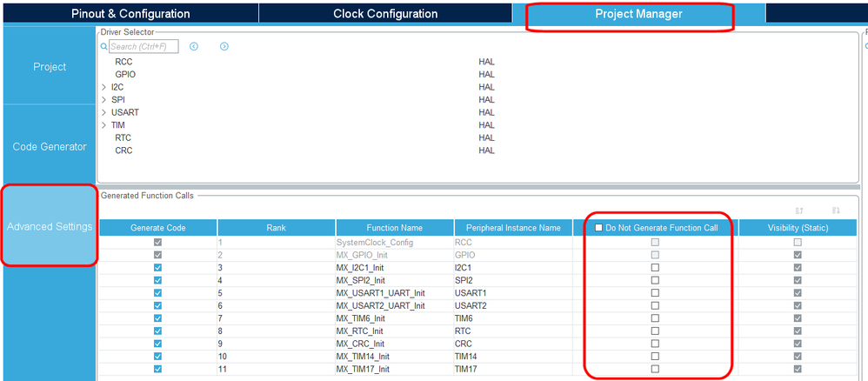
Task: Toggle Generate Code for MX_SPI2_Init
Action: tap(157, 280)
